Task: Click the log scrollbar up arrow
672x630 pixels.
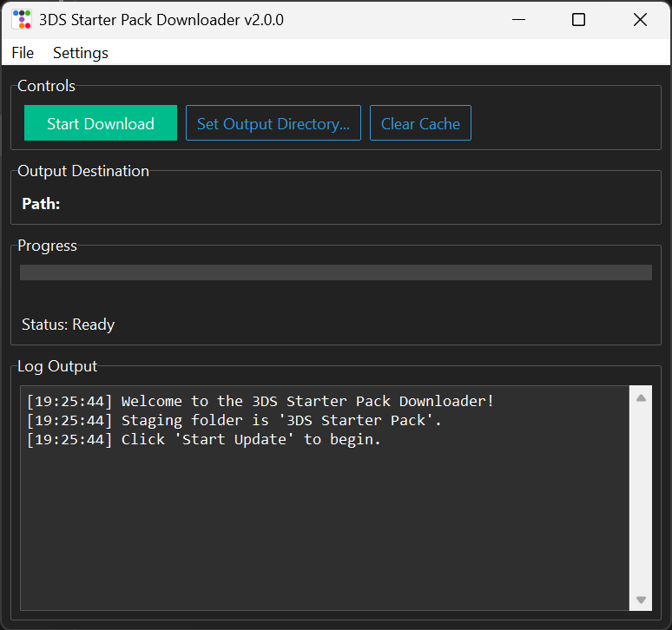Action: [x=641, y=398]
